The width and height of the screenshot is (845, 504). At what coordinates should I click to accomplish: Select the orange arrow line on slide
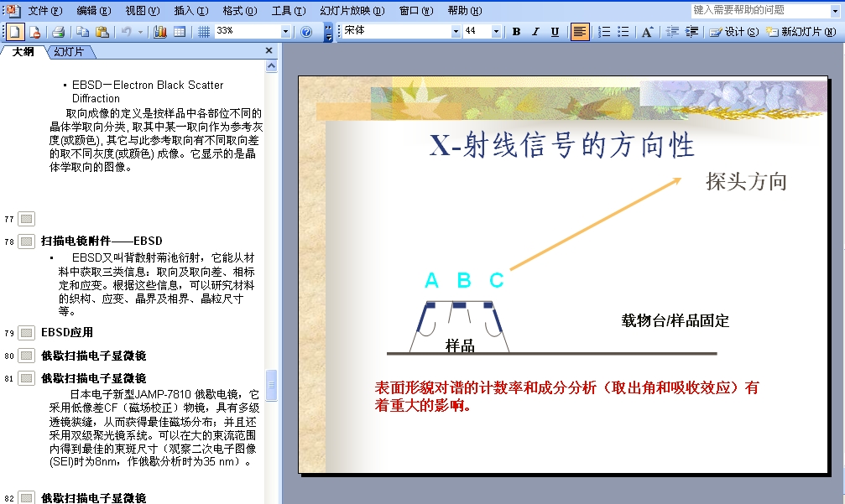point(596,223)
